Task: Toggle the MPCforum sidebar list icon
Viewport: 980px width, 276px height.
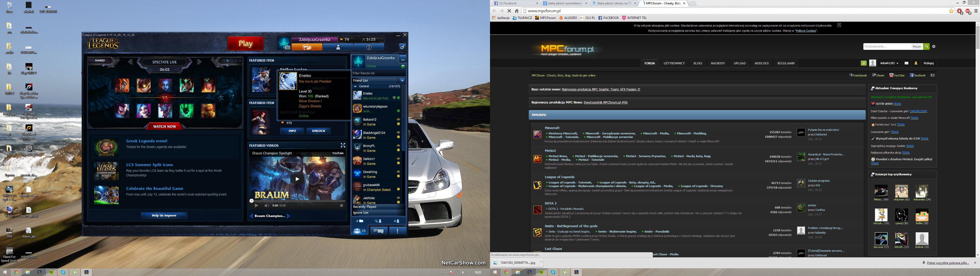Action: [933, 75]
